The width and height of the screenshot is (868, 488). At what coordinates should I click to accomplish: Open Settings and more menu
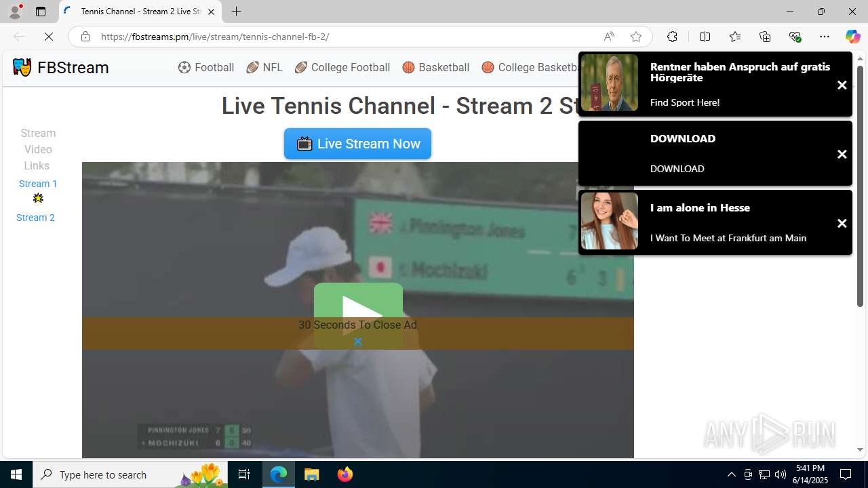(x=825, y=37)
